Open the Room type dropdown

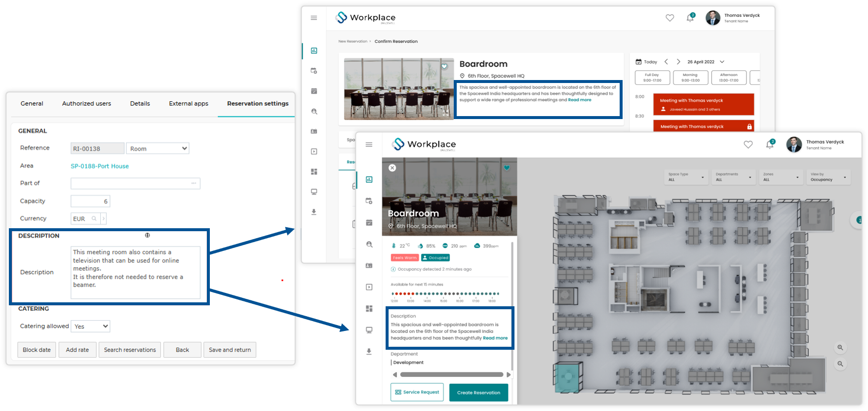pos(158,148)
